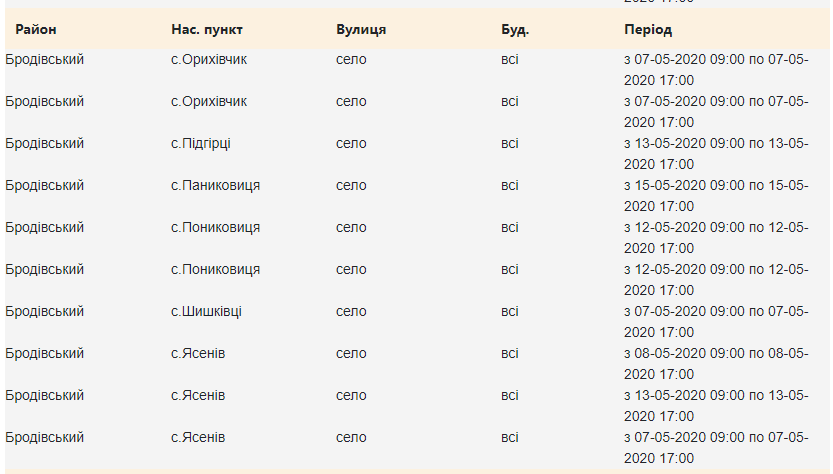833x474 pixels.
Task: Select Бродівський in the с.Підгірці row
Action: point(44,144)
